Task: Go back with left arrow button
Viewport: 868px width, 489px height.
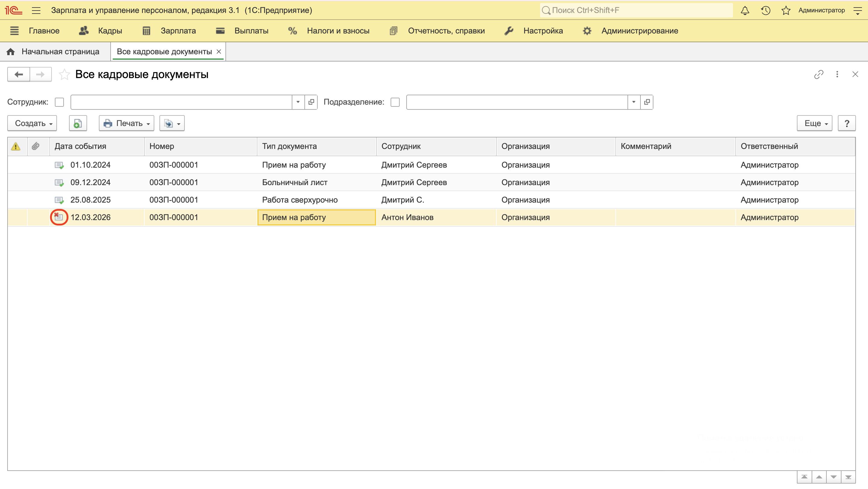Action: click(x=19, y=74)
